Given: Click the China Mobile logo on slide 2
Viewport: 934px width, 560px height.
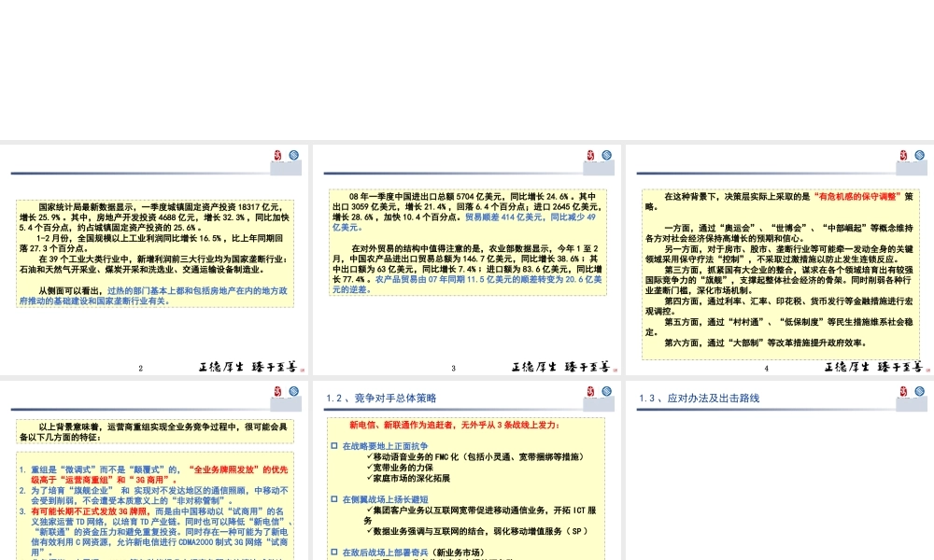Looking at the screenshot, I should (x=293, y=155).
